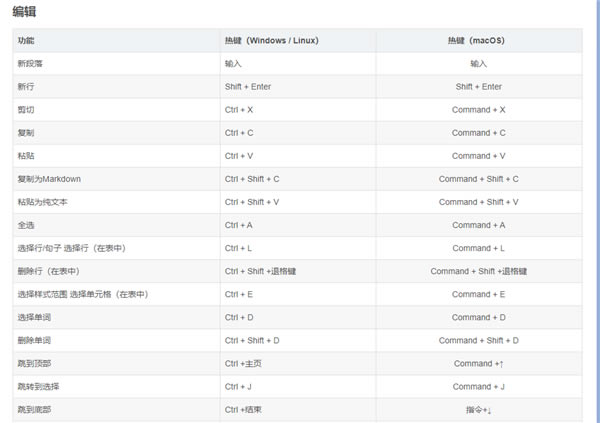Select the 热键（macOS）column header

pos(478,40)
